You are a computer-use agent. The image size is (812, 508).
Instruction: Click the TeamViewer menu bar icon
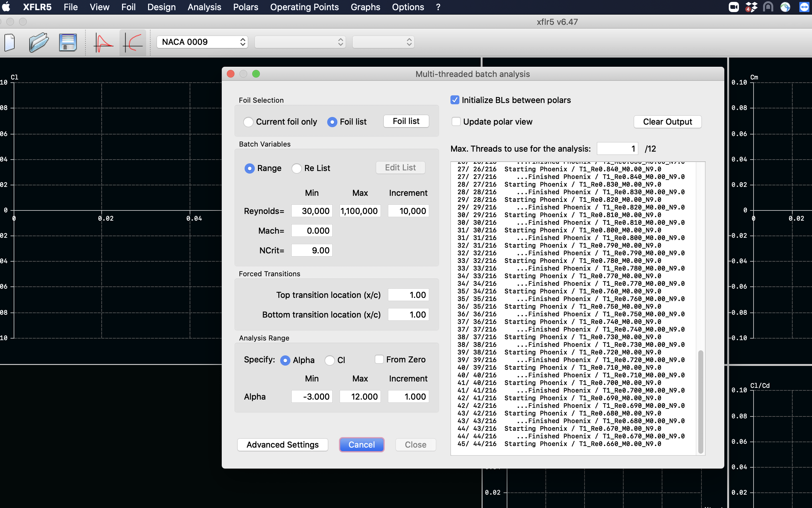coord(804,7)
